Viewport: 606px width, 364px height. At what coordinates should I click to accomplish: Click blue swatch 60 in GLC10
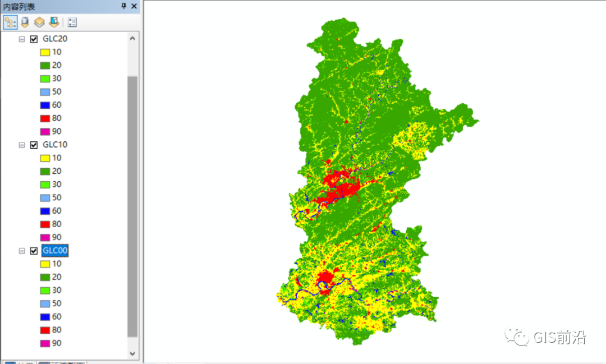coord(45,211)
